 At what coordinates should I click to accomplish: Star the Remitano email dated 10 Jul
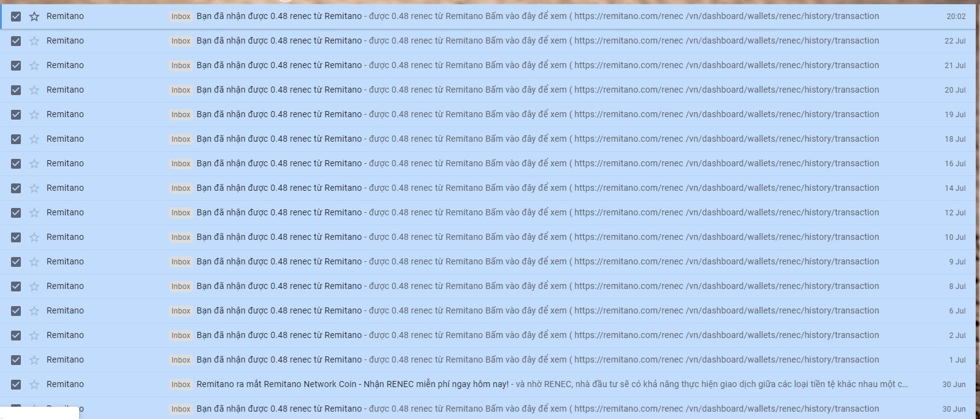[34, 237]
